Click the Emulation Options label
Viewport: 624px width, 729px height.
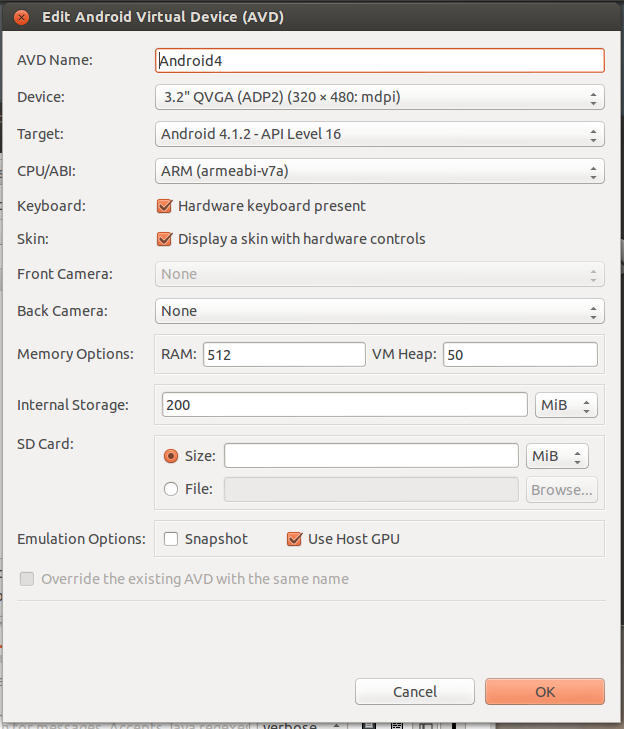81,539
